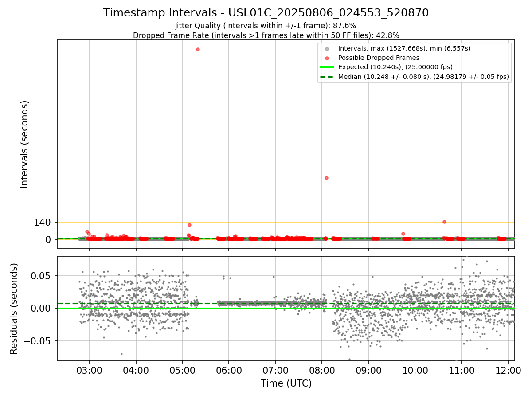Click the red dot marker in the legend
This screenshot has width=532, height=399.
[327, 58]
